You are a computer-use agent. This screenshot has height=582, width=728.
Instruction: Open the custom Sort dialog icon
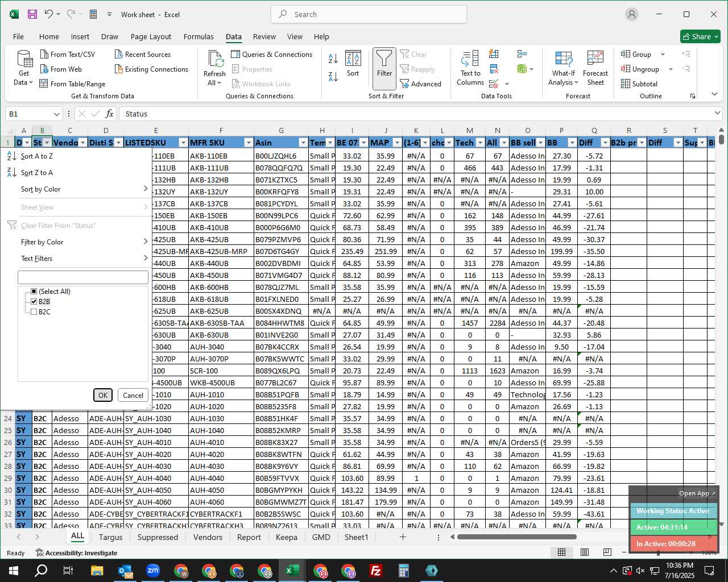point(353,59)
